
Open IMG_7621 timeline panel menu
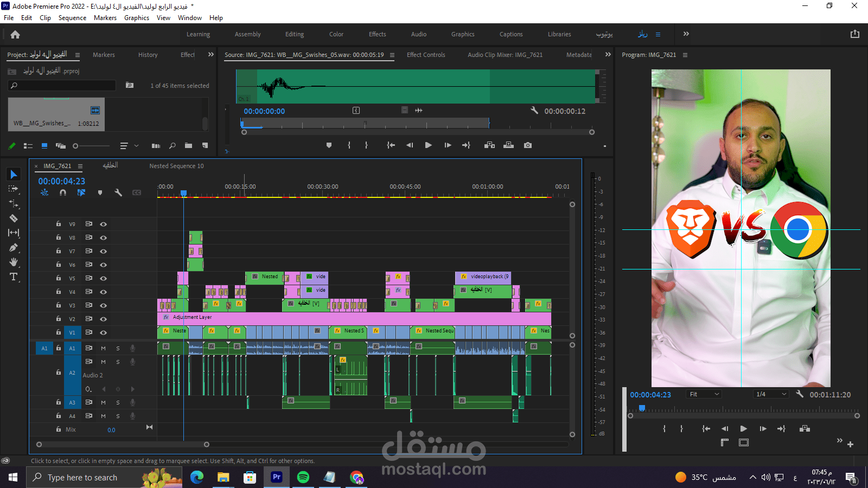tap(80, 166)
